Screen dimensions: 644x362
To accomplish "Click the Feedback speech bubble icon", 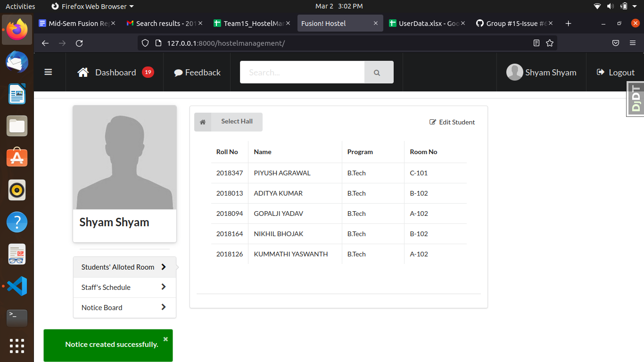I will pos(178,73).
